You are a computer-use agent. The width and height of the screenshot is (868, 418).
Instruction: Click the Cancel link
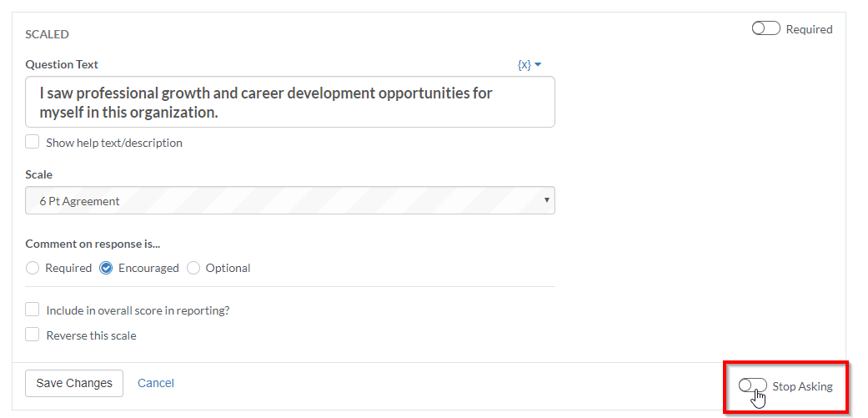tap(156, 383)
